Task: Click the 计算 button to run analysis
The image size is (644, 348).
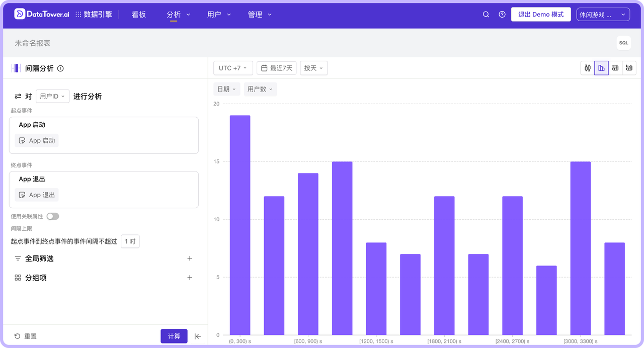Action: (174, 336)
